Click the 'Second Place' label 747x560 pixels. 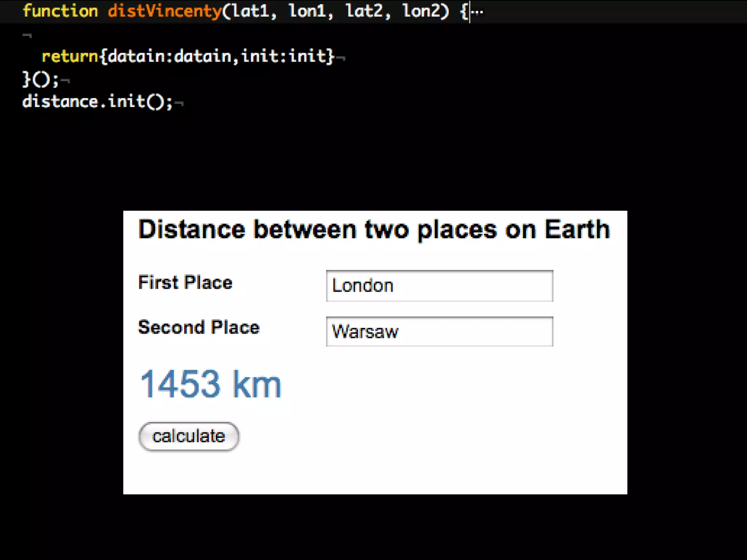(199, 327)
